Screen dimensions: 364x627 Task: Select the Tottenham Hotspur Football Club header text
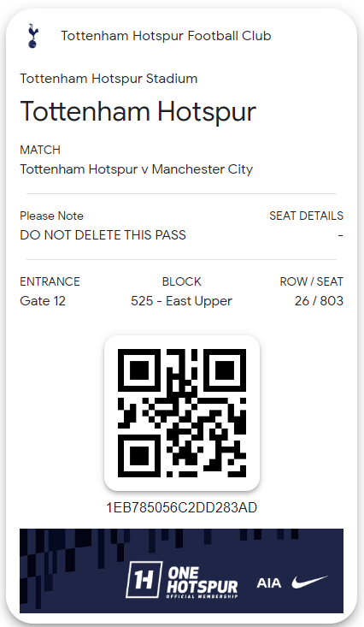point(166,36)
